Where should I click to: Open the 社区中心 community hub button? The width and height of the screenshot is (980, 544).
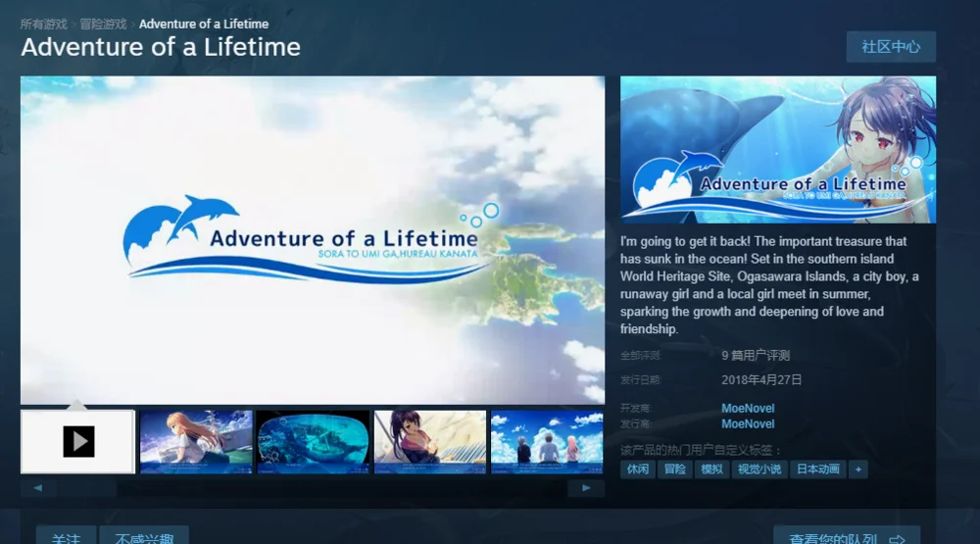pyautogui.click(x=891, y=47)
